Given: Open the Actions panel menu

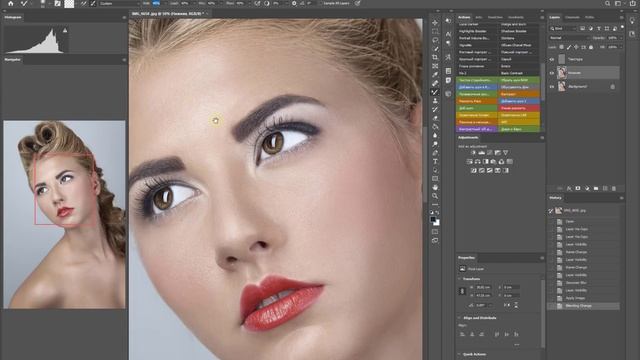Looking at the screenshot, I should click(542, 18).
